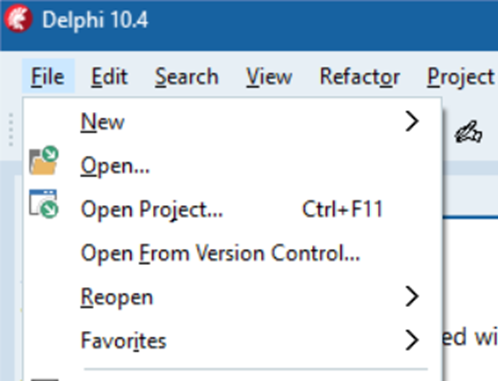Select the Favorites menu entry

pyautogui.click(x=232, y=340)
